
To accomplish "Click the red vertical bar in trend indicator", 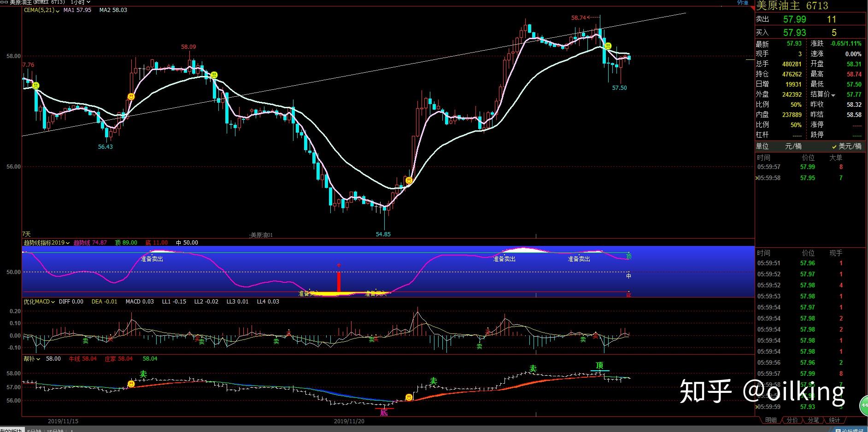I will pos(339,282).
